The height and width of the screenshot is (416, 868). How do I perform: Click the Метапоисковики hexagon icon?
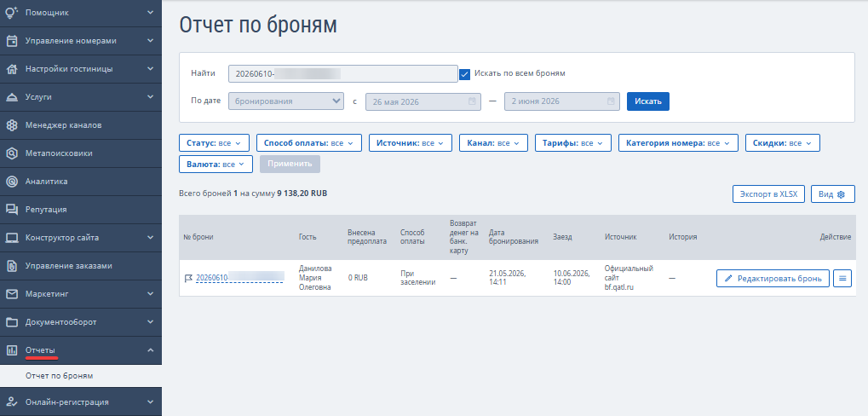pyautogui.click(x=12, y=153)
